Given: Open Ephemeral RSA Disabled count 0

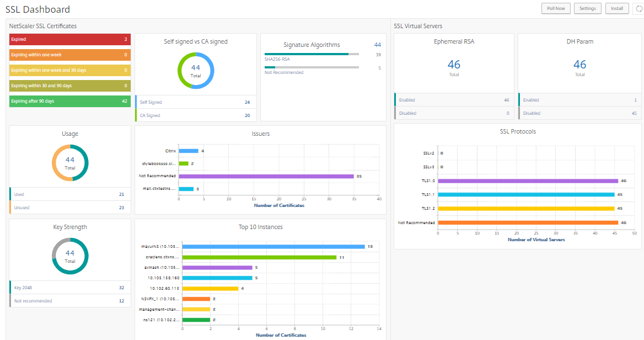Looking at the screenshot, I should point(508,114).
